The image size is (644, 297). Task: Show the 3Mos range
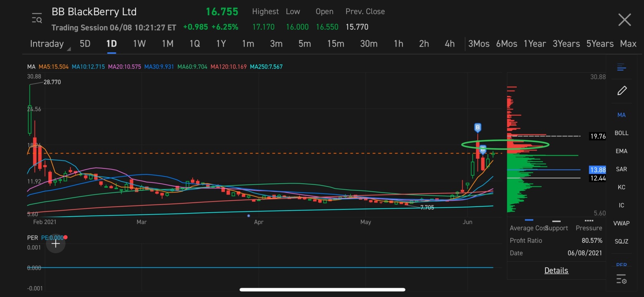click(x=479, y=44)
